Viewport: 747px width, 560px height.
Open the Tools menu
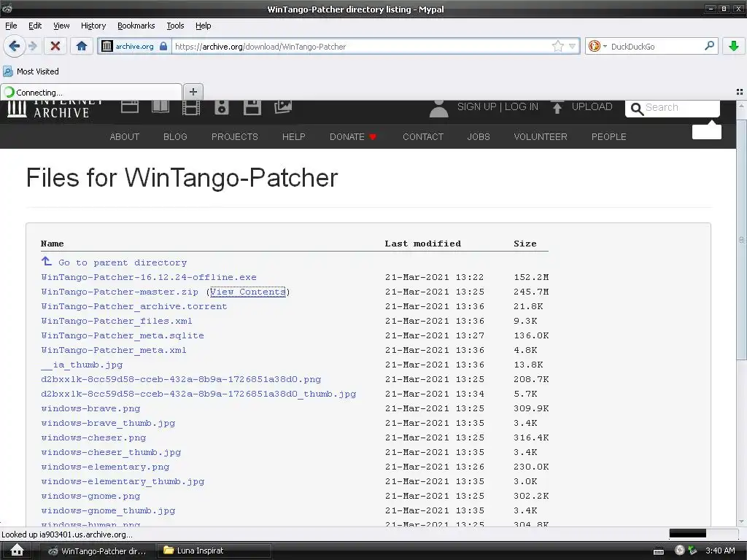point(175,26)
